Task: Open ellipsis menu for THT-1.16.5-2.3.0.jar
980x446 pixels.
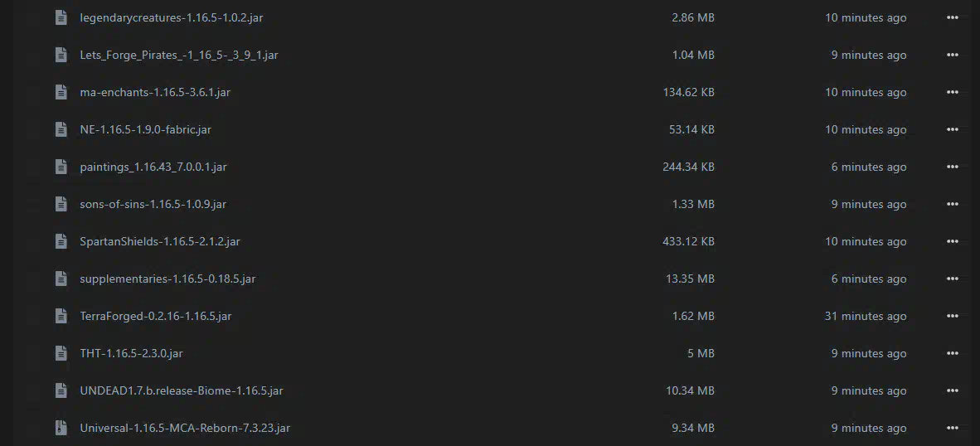Action: coord(952,353)
